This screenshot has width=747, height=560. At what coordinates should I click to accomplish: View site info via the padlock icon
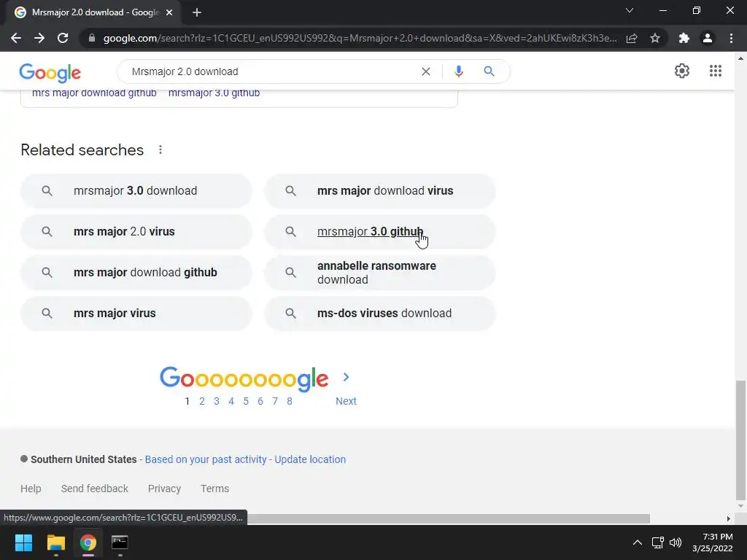click(x=92, y=38)
